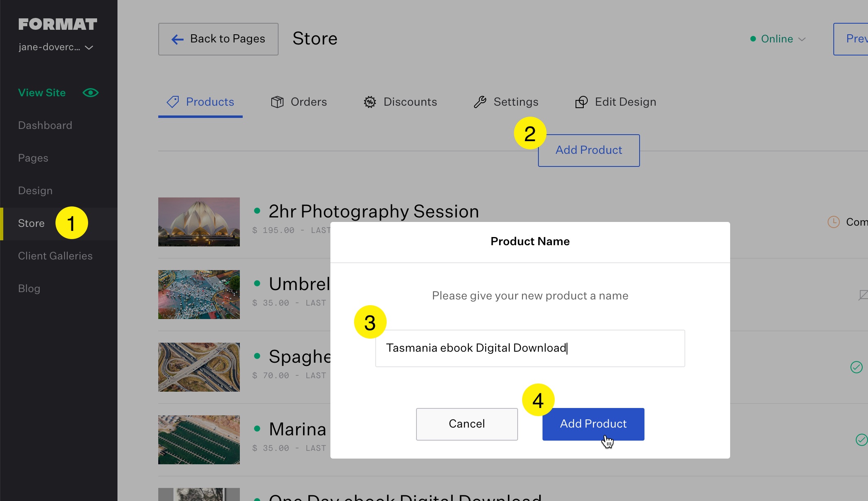Click the Products tag icon
Screen dimensions: 868x501
(173, 102)
